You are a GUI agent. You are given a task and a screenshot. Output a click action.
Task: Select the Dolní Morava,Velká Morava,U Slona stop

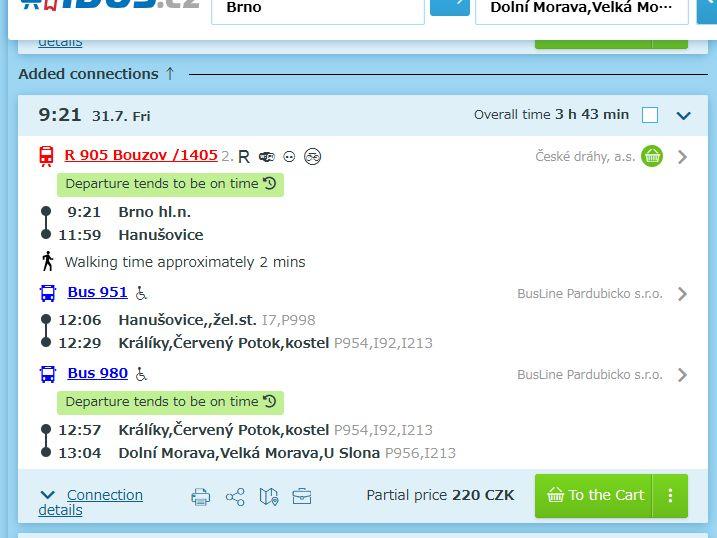coord(249,453)
